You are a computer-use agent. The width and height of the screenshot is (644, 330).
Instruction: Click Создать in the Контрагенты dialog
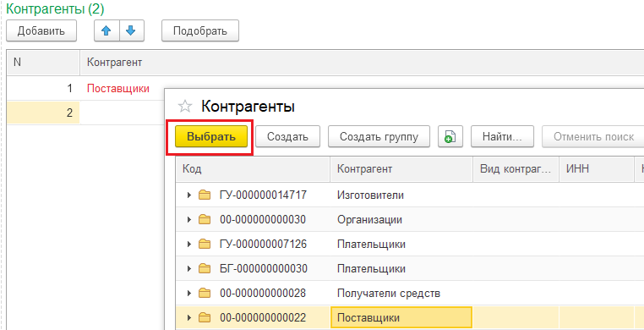[x=287, y=136]
